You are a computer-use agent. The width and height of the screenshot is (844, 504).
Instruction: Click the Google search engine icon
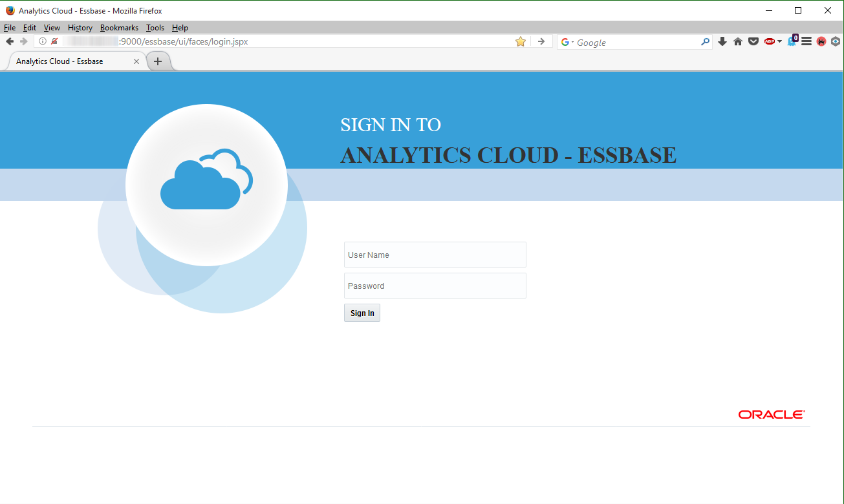[565, 42]
